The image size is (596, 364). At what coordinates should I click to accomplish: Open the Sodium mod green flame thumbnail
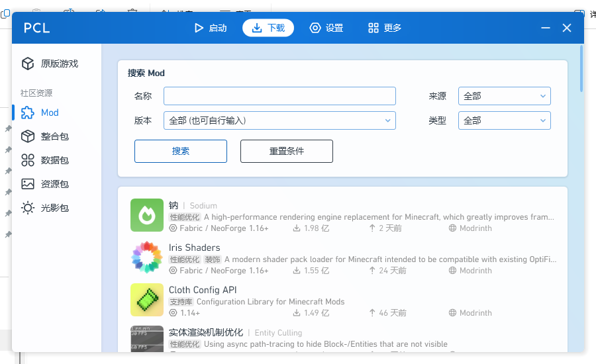click(x=147, y=215)
